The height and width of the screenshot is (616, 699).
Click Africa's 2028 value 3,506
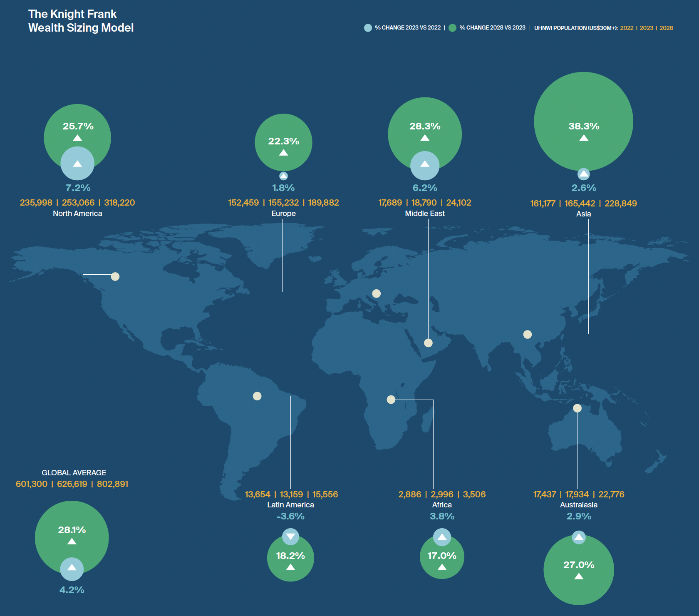point(474,494)
